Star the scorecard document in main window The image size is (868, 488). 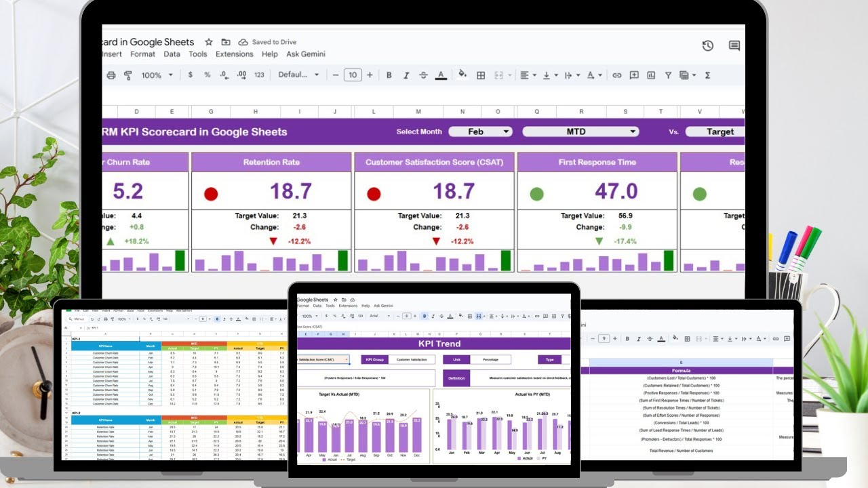pyautogui.click(x=209, y=42)
